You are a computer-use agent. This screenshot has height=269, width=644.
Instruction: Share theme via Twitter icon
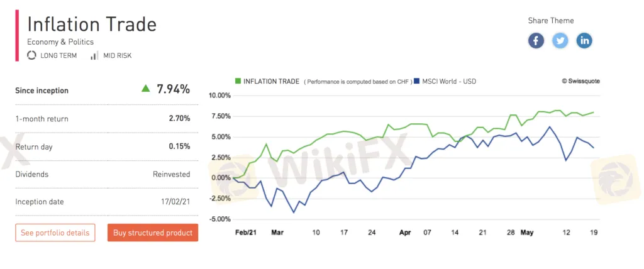560,41
